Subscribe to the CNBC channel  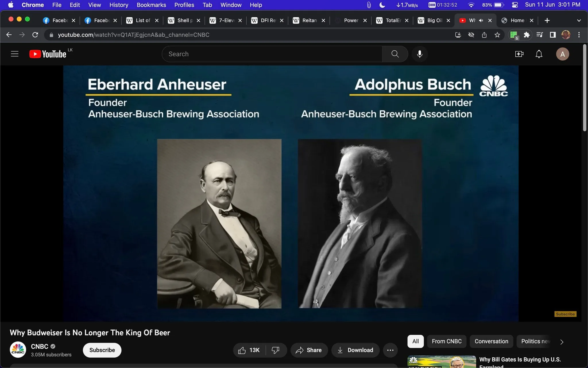(x=102, y=350)
